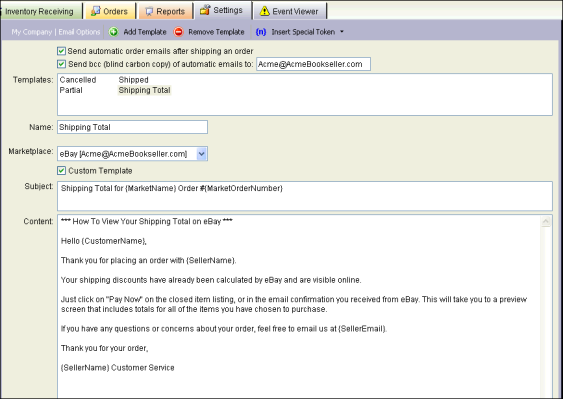Click the Hello {CustomerName} line in Content
The height and width of the screenshot is (399, 563).
[x=104, y=241]
